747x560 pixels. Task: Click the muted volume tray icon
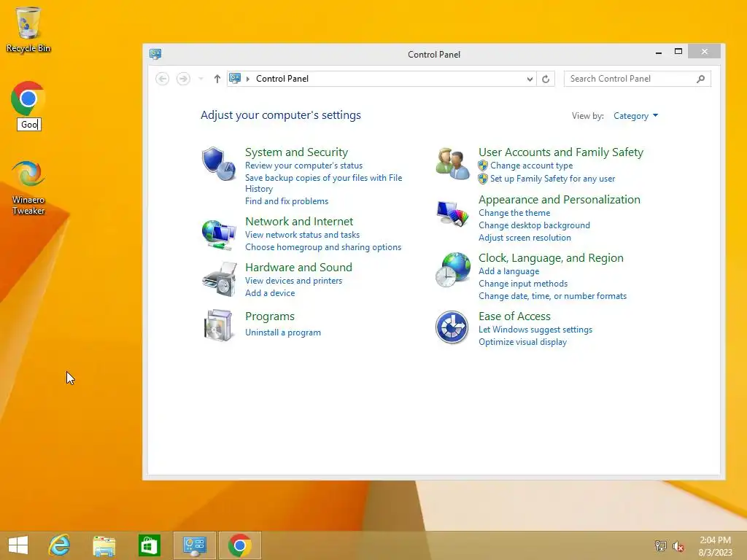click(678, 546)
